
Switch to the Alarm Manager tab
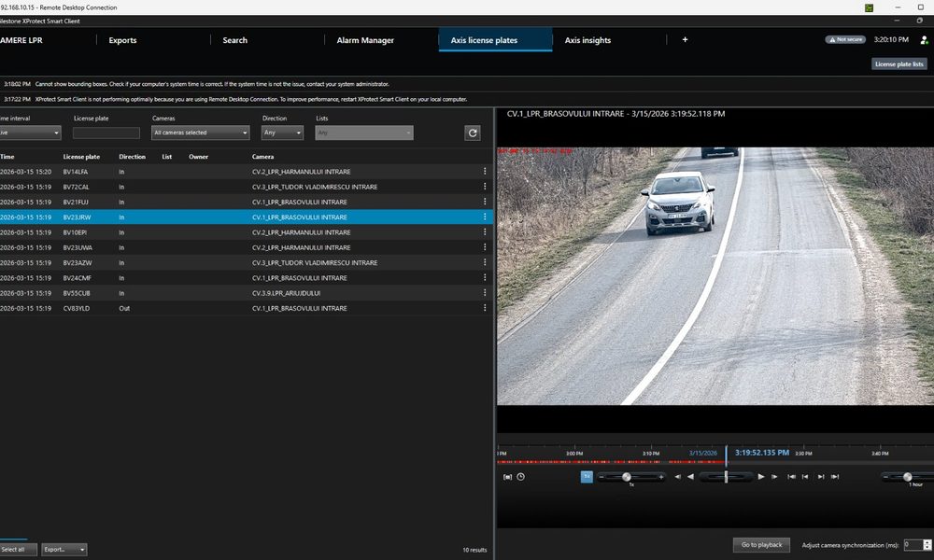tap(365, 40)
